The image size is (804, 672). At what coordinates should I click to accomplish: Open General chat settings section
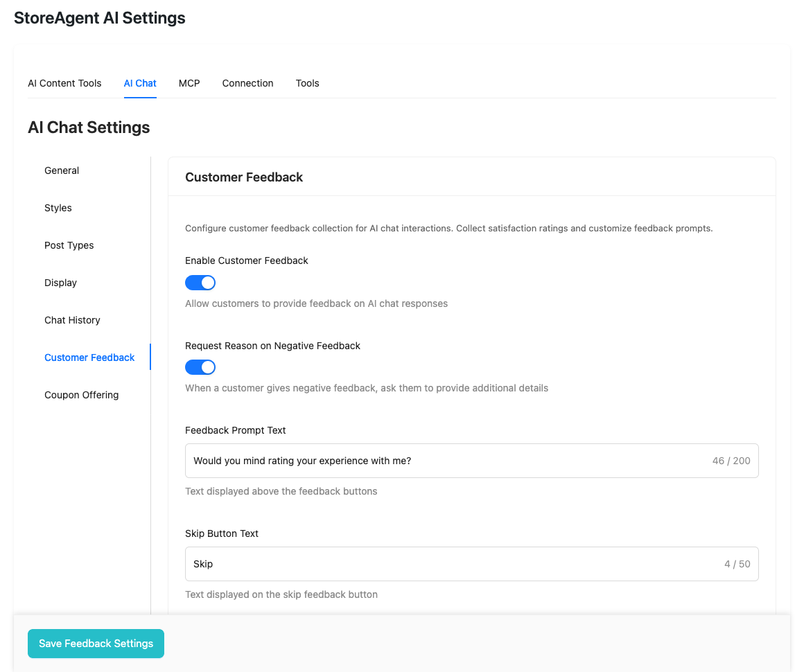tap(62, 170)
